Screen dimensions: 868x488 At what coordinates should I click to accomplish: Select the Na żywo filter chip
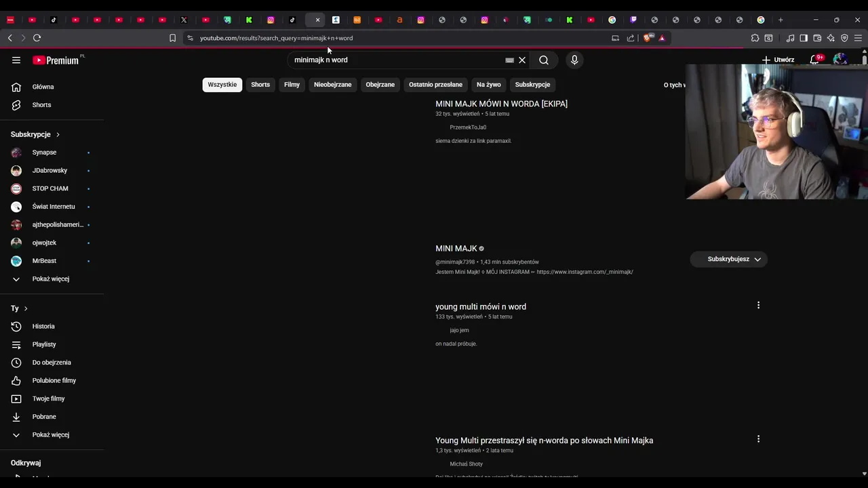point(489,85)
